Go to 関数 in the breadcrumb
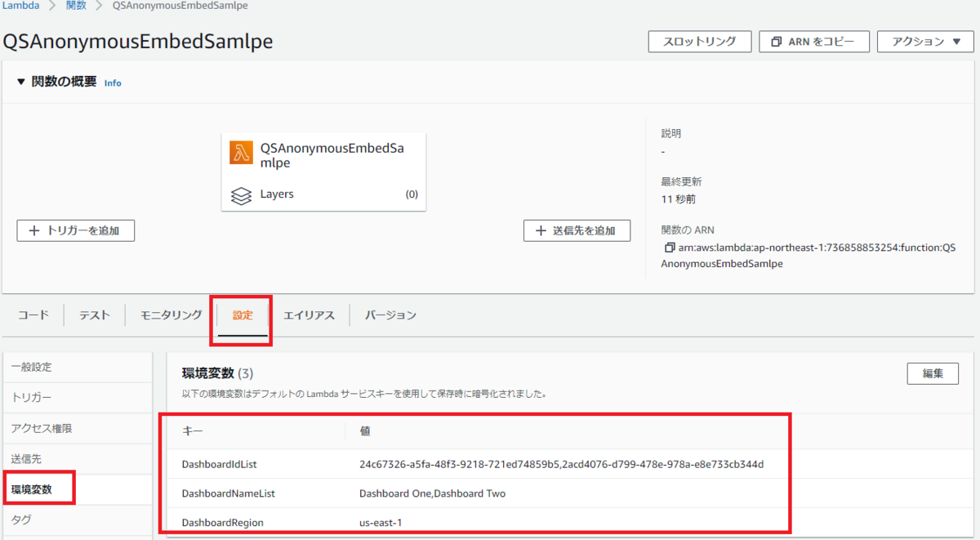980x540 pixels. coord(76,6)
